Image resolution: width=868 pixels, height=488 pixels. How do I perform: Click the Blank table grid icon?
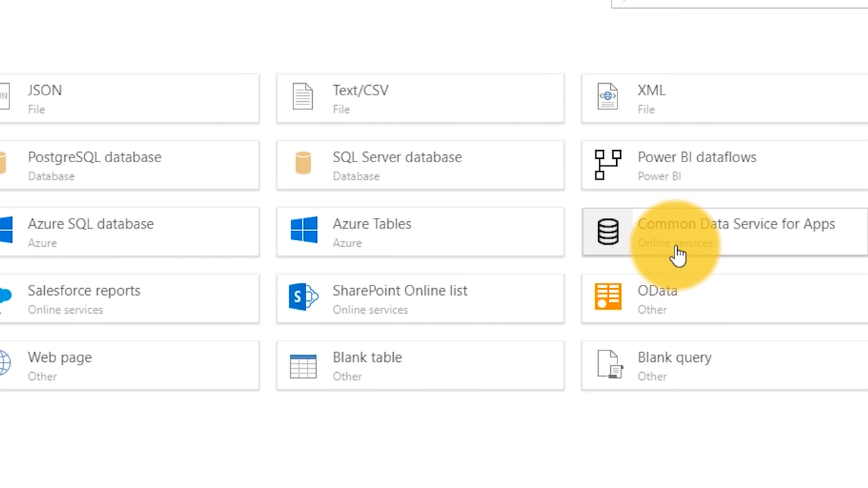click(303, 365)
